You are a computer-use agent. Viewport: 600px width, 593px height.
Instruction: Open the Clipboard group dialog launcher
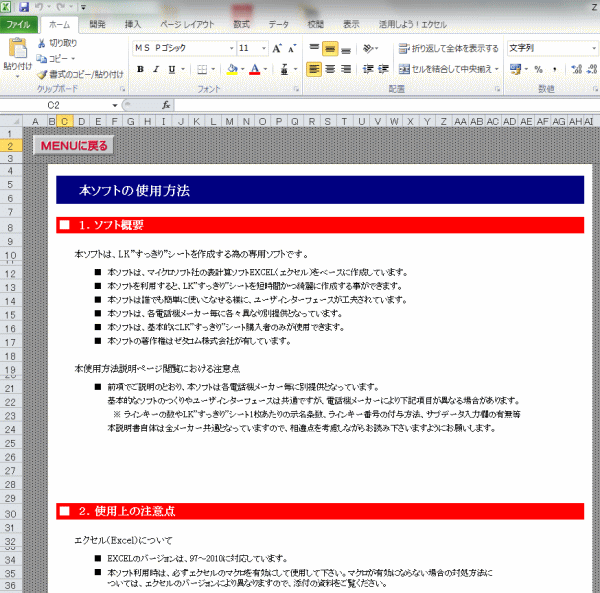click(122, 89)
